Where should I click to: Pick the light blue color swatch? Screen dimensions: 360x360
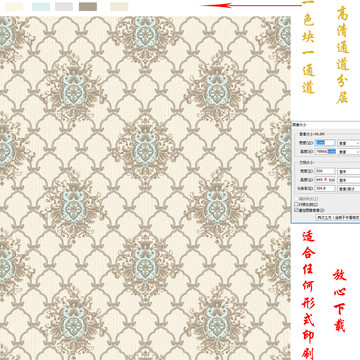click(41, 7)
